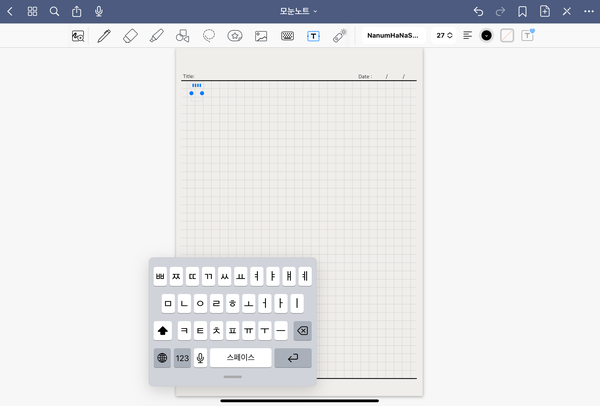Image resolution: width=600 pixels, height=406 pixels.
Task: Expand the 모눈노트 title dropdown
Action: (x=299, y=11)
